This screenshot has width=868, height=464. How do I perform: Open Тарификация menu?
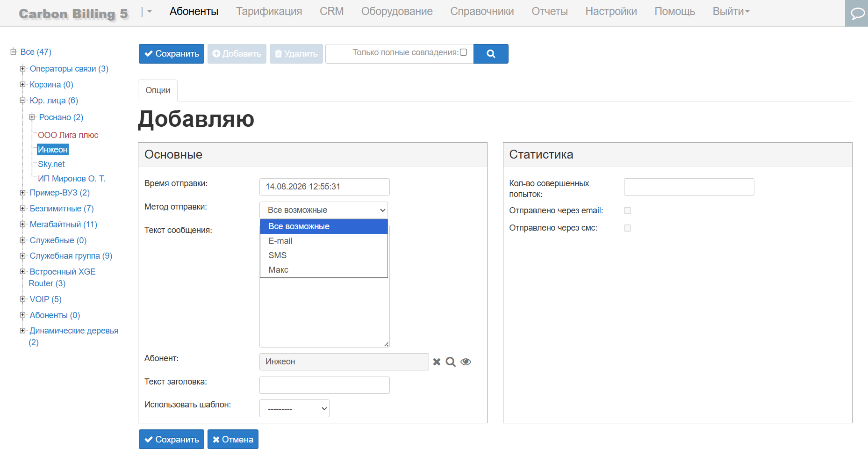point(269,11)
